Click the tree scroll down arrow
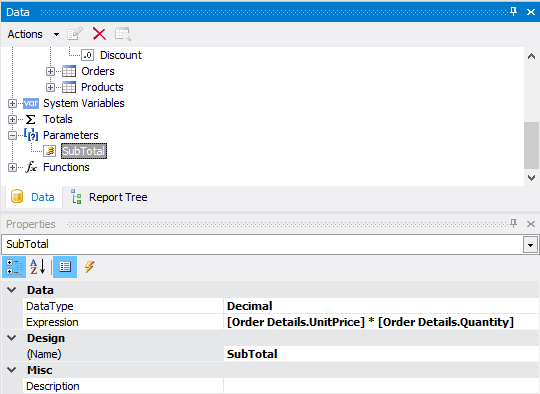This screenshot has height=394, width=540. 531,178
